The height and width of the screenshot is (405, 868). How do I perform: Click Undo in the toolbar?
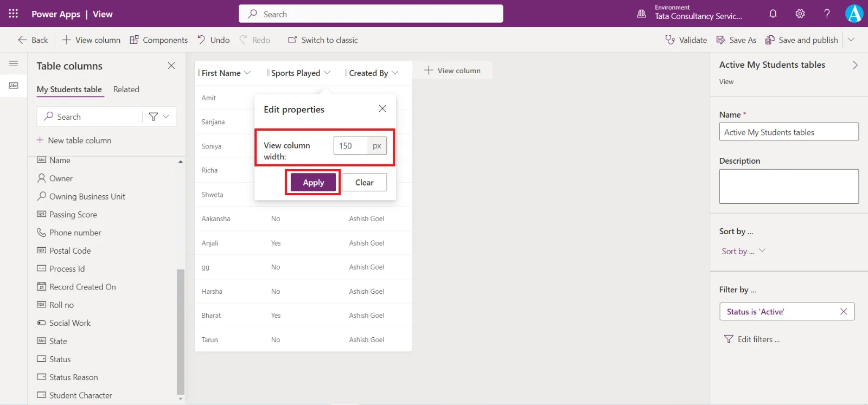(214, 40)
